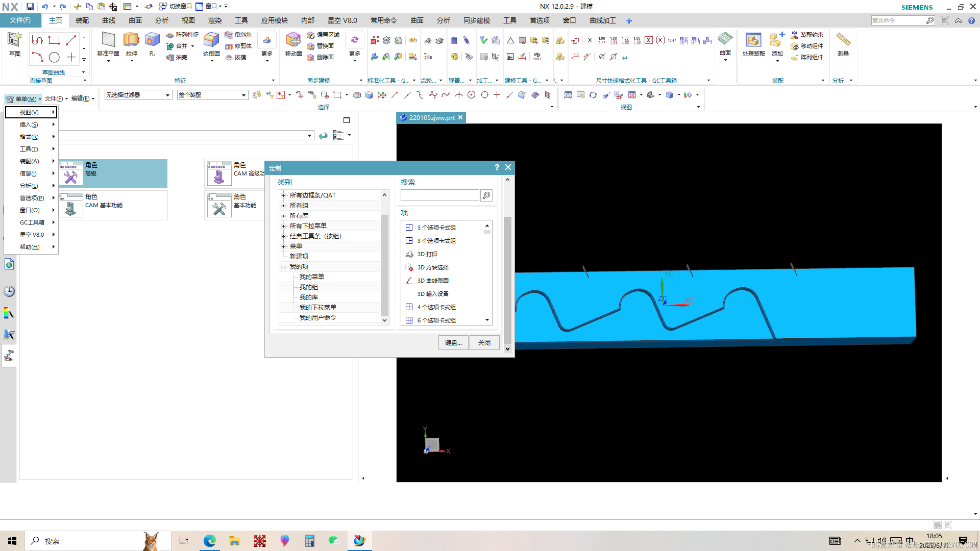
Task: Open the Move Face (移动面) tool
Action: pos(293,40)
